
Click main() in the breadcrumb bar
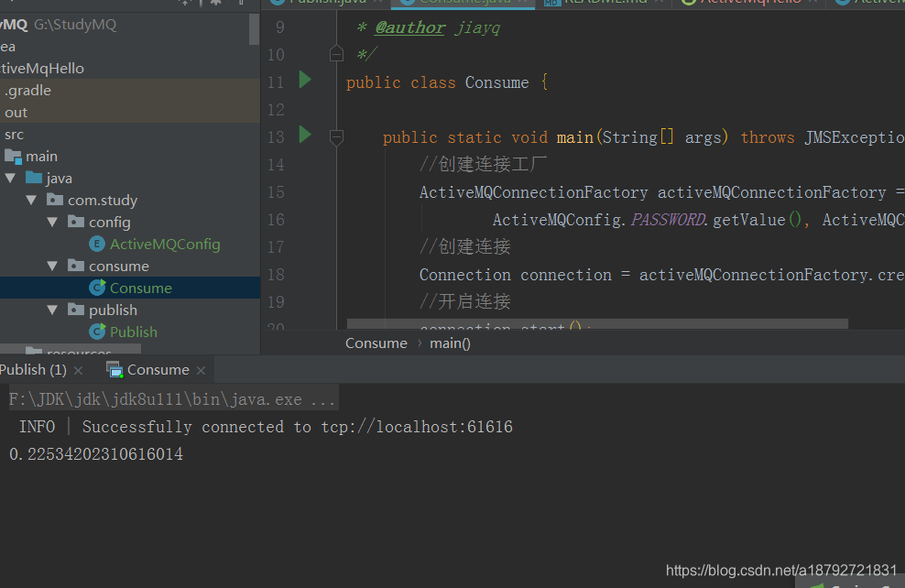(x=450, y=343)
